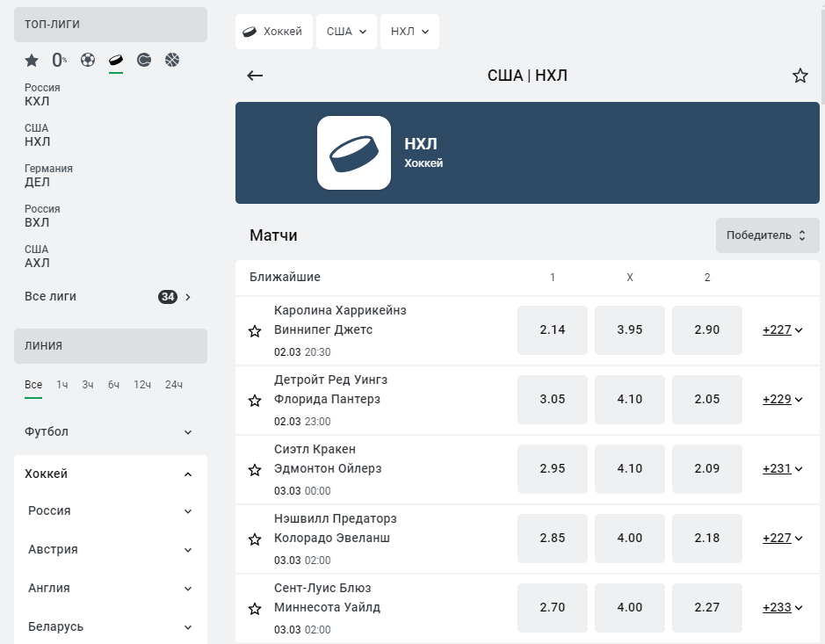
Task: Select the football icon in top leagues
Action: click(x=88, y=60)
